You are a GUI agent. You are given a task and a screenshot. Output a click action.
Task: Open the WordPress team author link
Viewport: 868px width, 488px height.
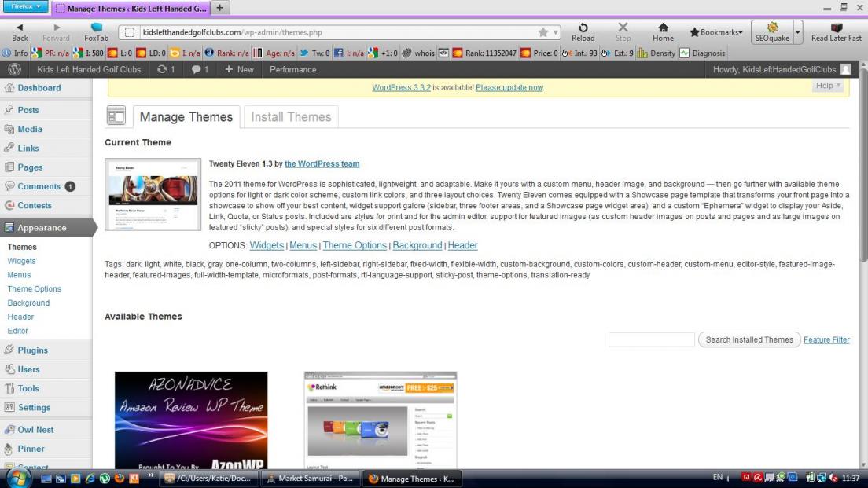coord(322,163)
